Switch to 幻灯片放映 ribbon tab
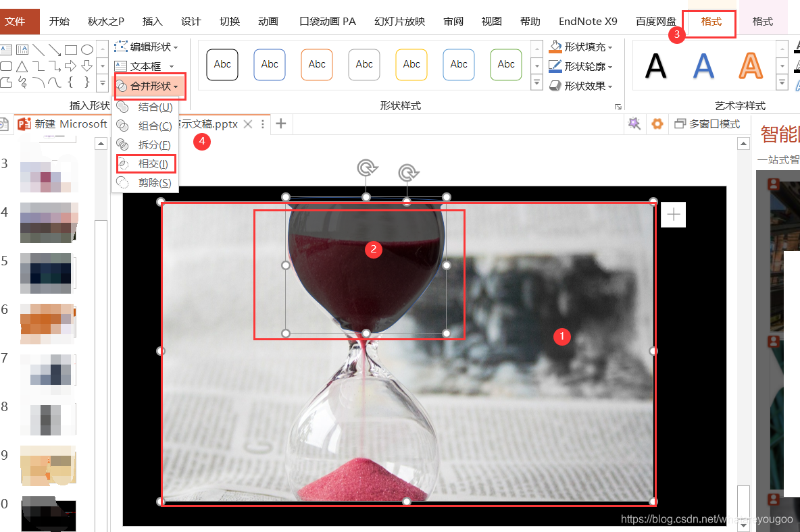 point(399,22)
